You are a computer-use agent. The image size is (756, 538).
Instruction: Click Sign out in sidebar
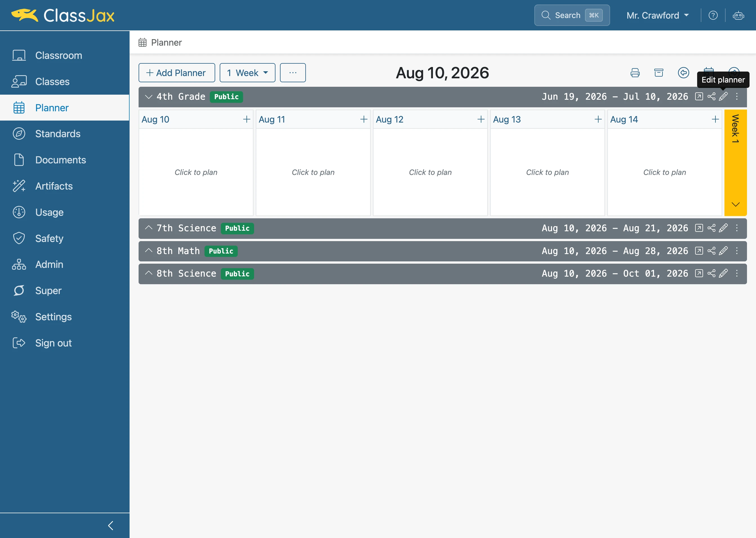tap(65, 343)
